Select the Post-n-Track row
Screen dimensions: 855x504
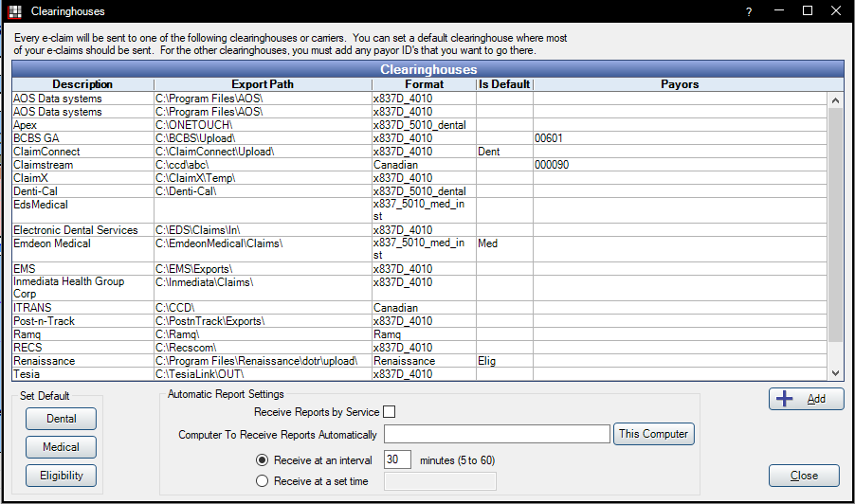(x=420, y=321)
